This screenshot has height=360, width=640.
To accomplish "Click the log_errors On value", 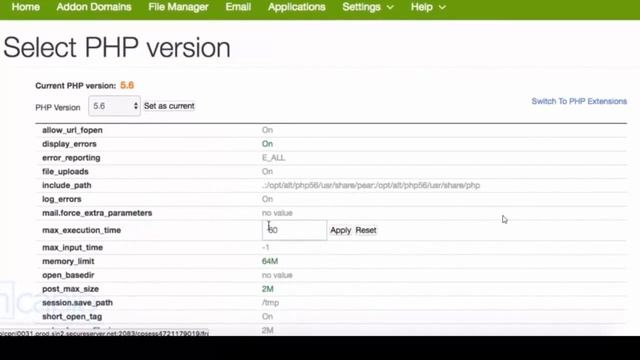I will point(267,199).
